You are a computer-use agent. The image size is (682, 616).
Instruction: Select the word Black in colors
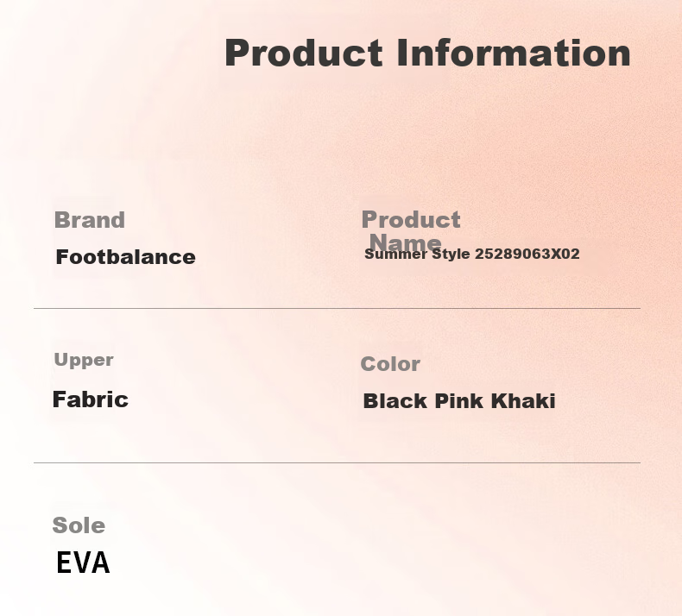click(395, 401)
